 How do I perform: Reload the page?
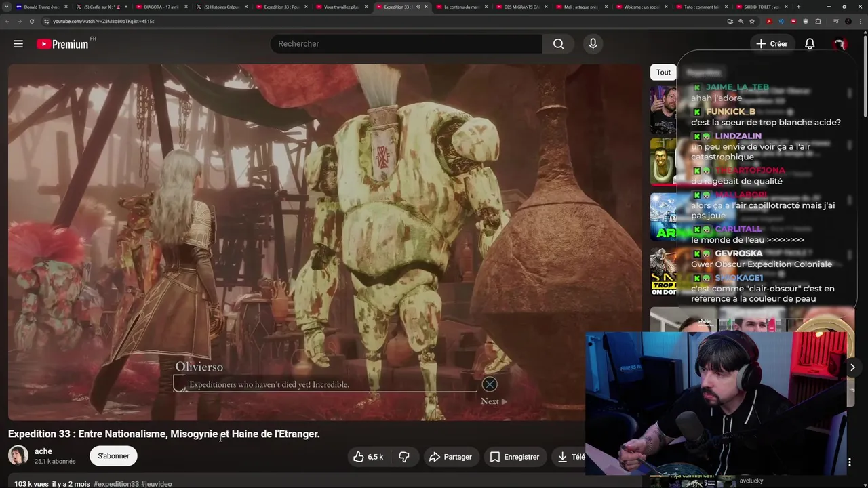(x=31, y=21)
